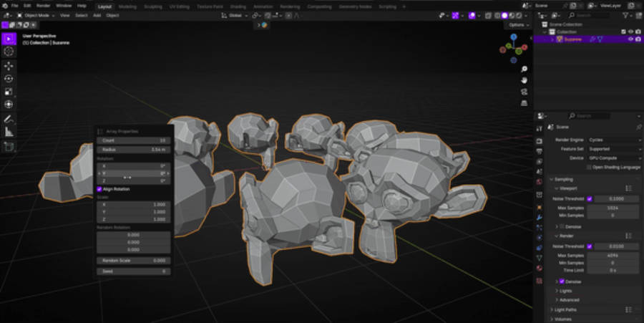Expand the Suzanne tree item arrow
644x323 pixels.
coord(552,39)
